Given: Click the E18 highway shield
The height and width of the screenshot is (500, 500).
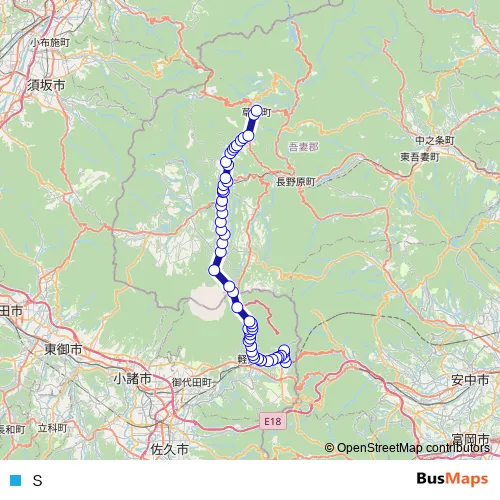Looking at the screenshot, I should [272, 422].
